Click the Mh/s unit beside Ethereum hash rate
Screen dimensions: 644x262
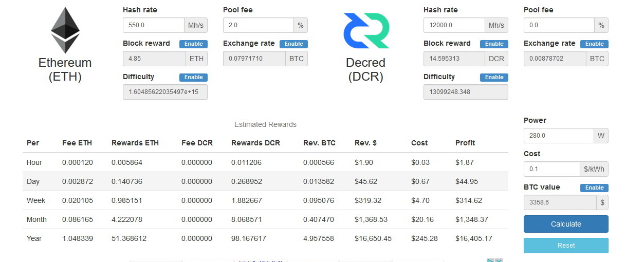click(196, 25)
